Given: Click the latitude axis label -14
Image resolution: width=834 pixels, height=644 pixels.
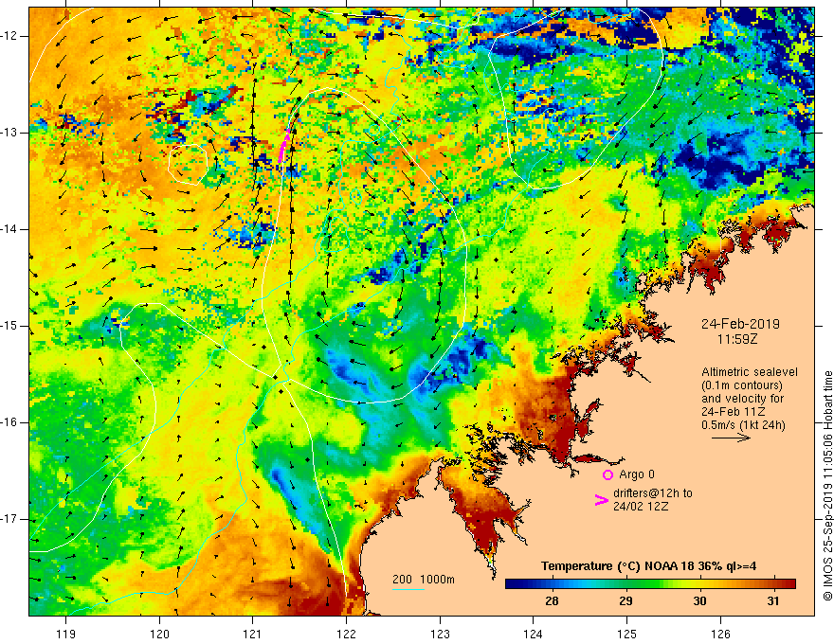Looking at the screenshot, I should coord(9,229).
